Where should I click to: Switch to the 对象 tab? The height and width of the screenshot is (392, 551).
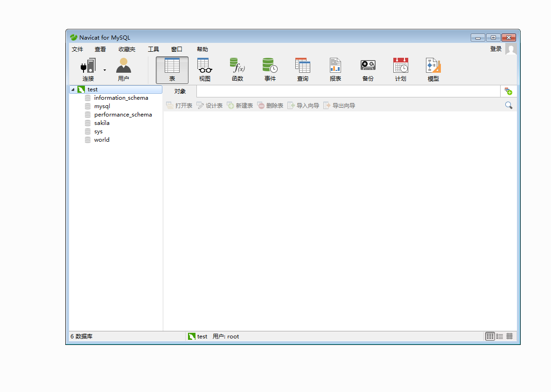pyautogui.click(x=180, y=91)
